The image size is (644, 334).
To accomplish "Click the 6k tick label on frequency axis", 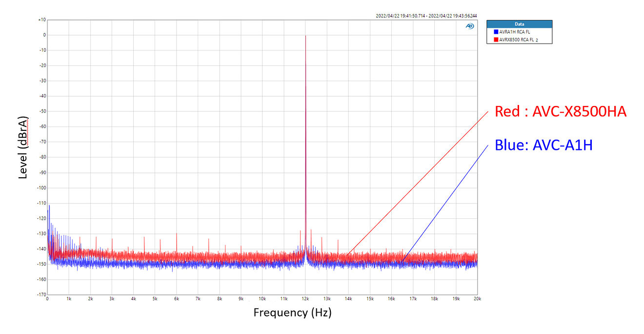I will pyautogui.click(x=176, y=298).
